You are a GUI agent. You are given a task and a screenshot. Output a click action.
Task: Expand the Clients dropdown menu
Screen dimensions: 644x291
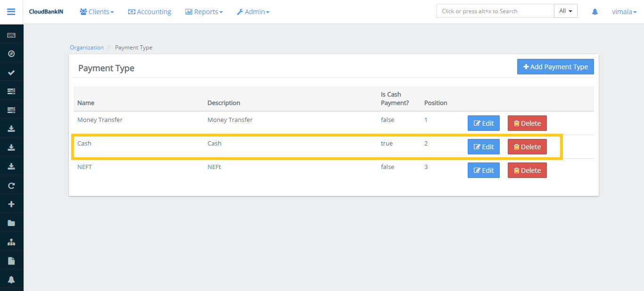tap(97, 12)
